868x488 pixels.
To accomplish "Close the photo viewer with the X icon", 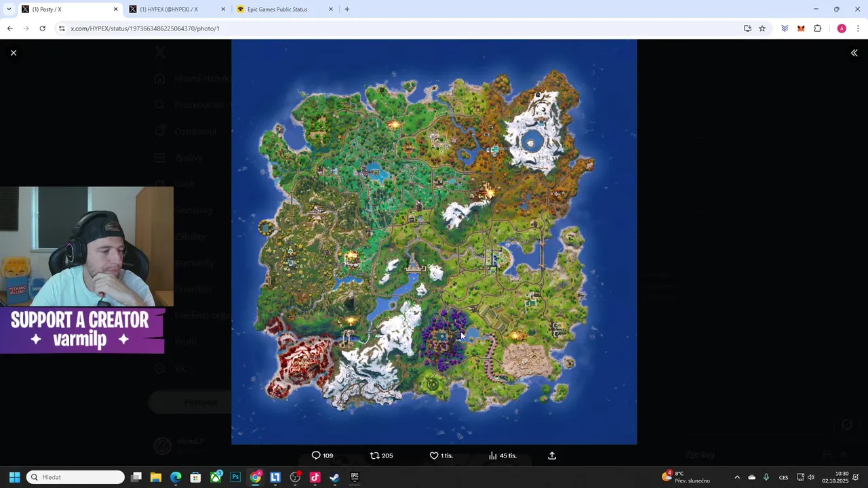I will click(14, 53).
